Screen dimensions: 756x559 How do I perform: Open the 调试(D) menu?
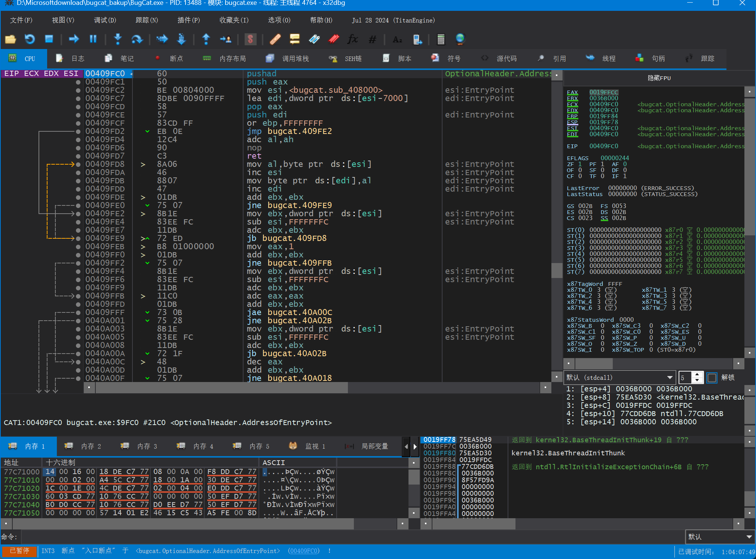105,20
